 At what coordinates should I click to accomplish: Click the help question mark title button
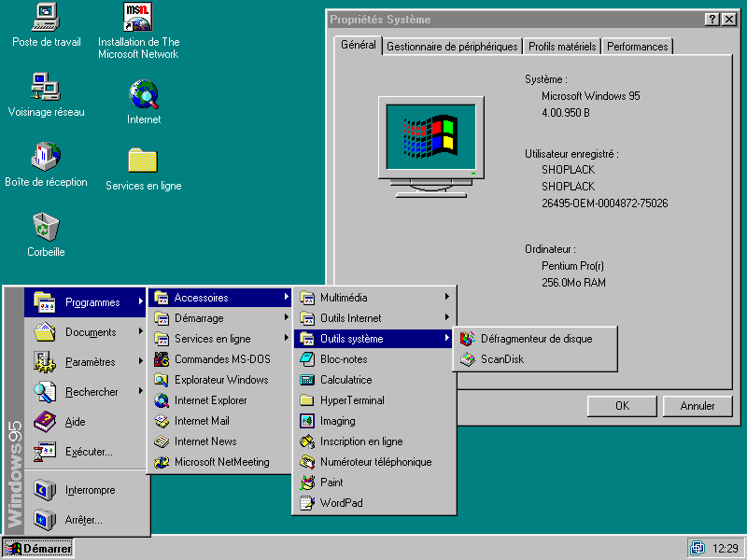tap(712, 20)
